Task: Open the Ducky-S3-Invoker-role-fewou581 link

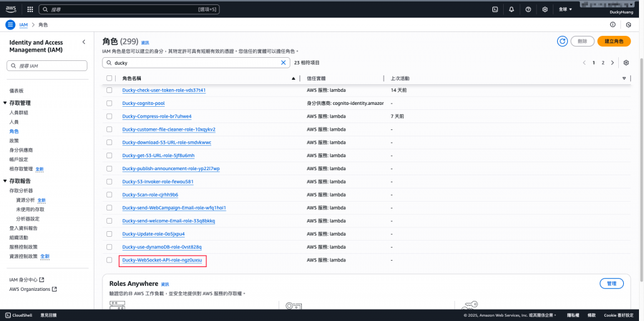Action: 158,182
